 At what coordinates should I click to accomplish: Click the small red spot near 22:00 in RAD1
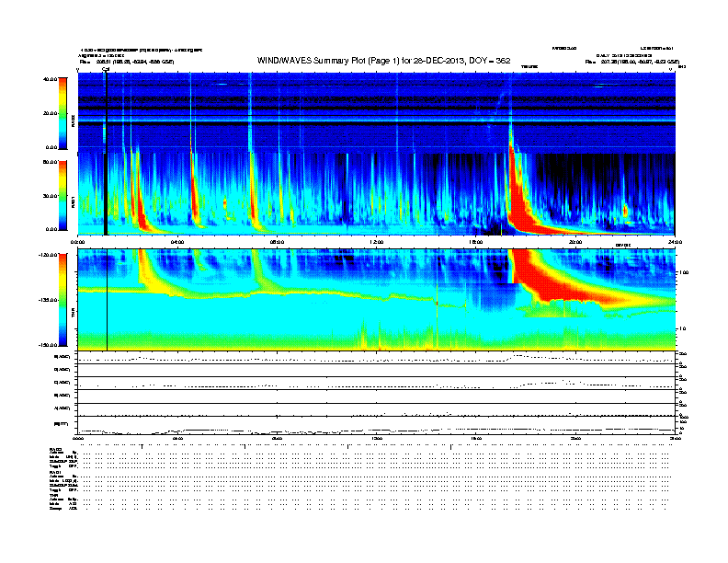pyautogui.click(x=625, y=211)
